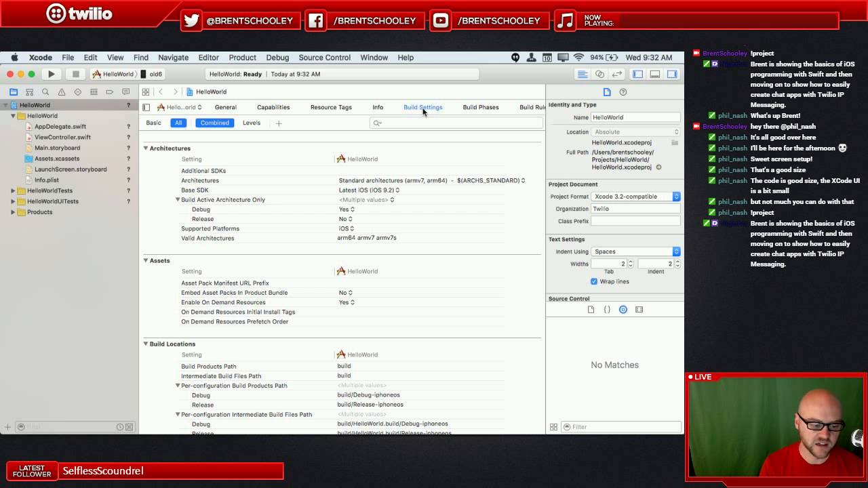Select Object library circle icon
Screen dimensions: 868x488
(x=623, y=310)
